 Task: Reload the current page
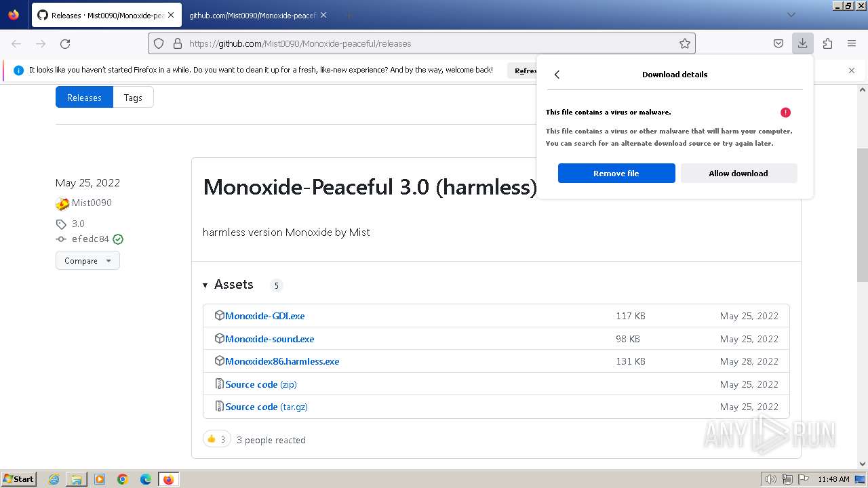coord(65,43)
